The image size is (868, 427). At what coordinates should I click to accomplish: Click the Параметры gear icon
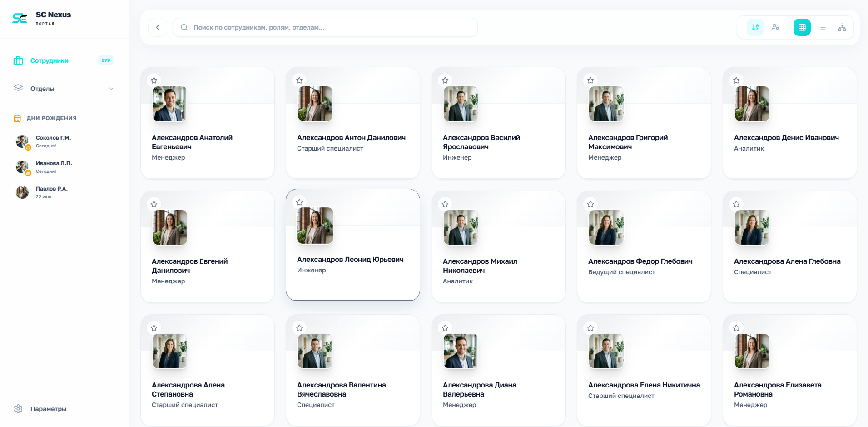pyautogui.click(x=18, y=409)
